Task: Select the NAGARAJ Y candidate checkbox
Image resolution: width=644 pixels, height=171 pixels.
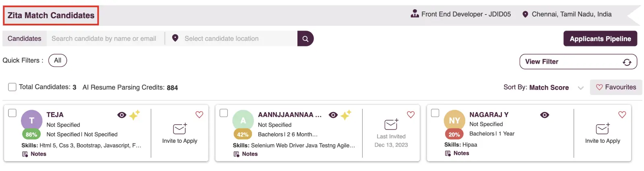Action: 435,113
